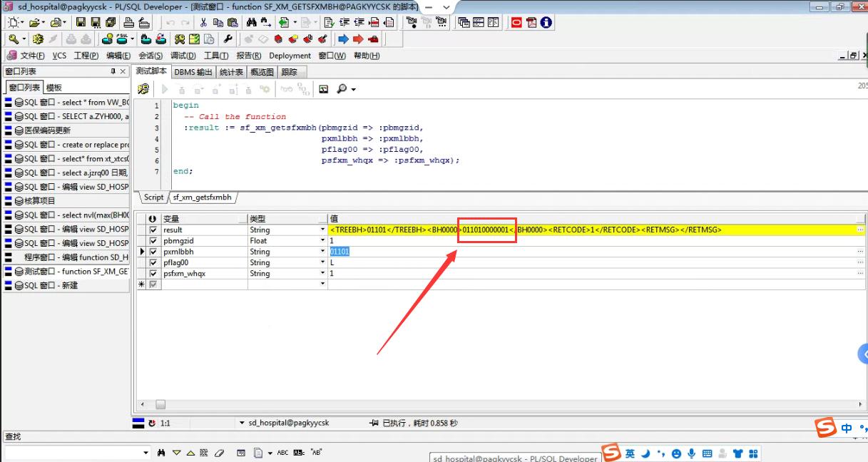
Task: Open the type dropdown for pflag00 row
Action: pyautogui.click(x=322, y=263)
